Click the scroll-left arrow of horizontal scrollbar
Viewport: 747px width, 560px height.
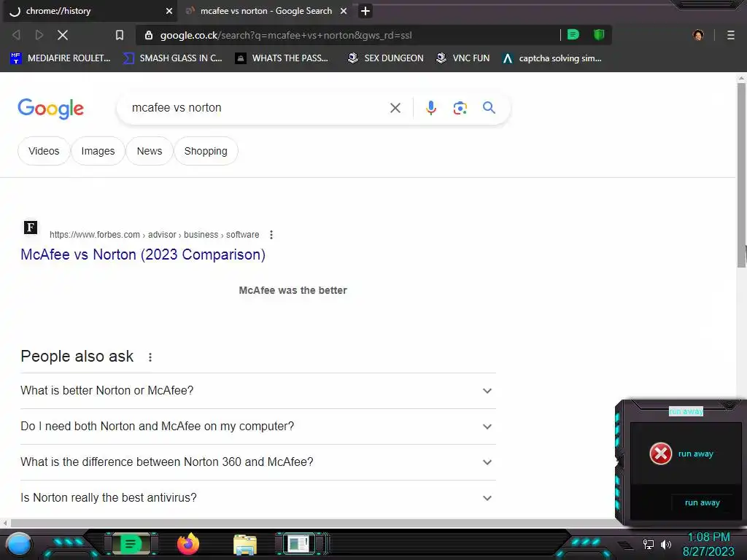tap(5, 524)
